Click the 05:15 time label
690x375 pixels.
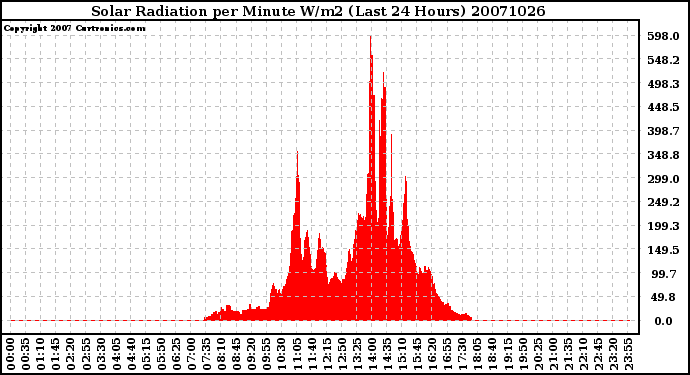point(146,354)
